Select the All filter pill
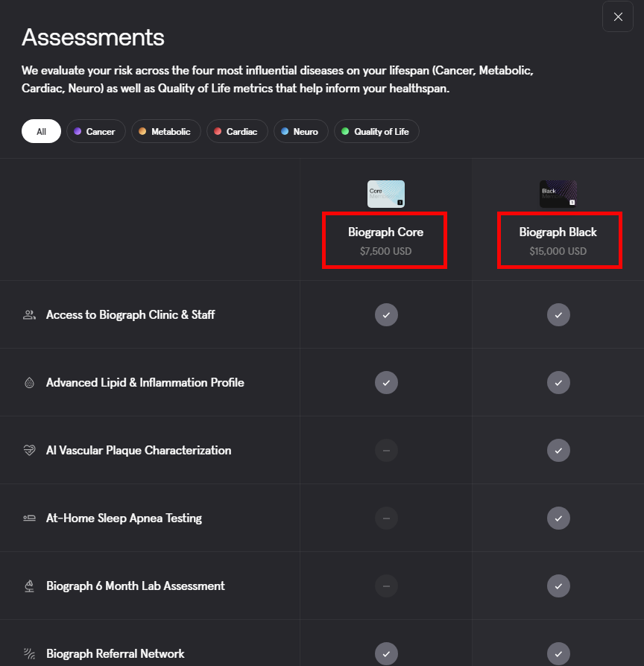 point(41,131)
